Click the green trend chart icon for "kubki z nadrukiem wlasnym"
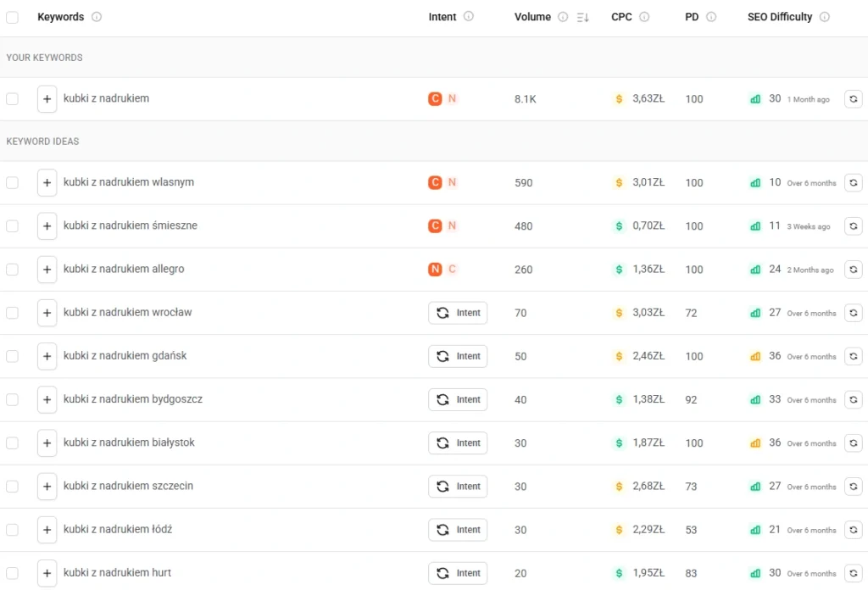The width and height of the screenshot is (868, 590). (x=755, y=182)
